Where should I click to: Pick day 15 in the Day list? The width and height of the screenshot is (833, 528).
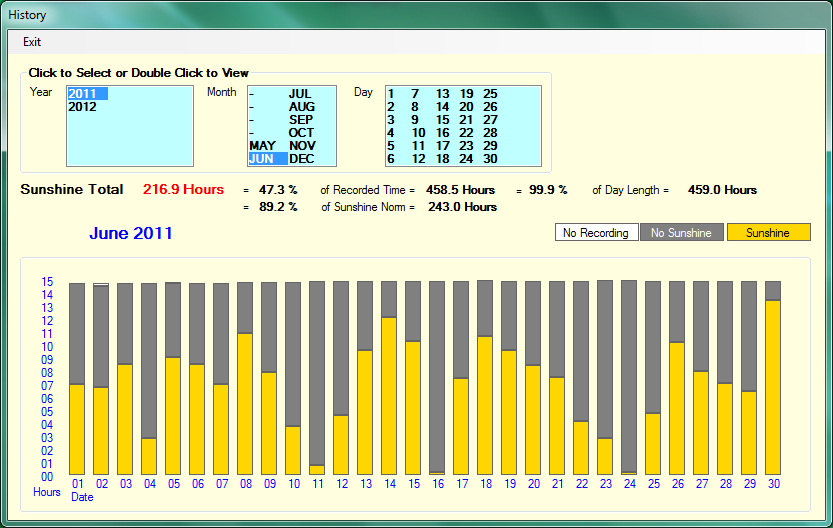point(442,120)
